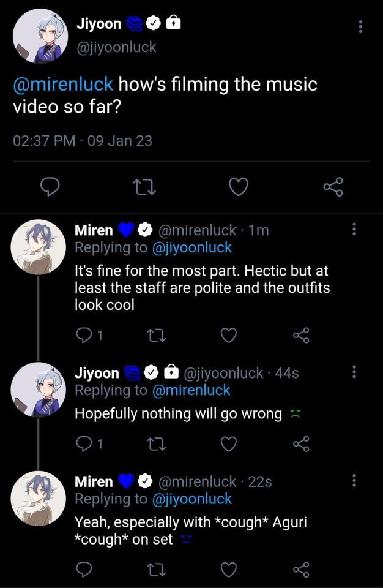Open @mirenluck link under Jiyoon's 44s reply

click(191, 390)
